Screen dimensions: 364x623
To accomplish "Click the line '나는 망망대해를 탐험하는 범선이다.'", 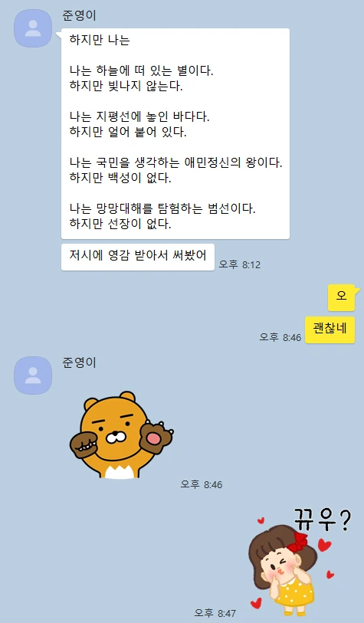I will 162,208.
